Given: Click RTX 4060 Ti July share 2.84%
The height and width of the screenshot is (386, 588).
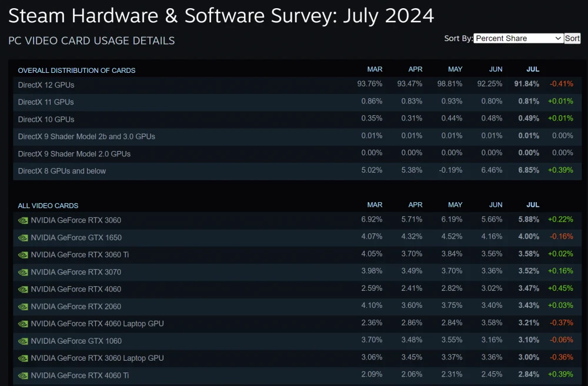Looking at the screenshot, I should coord(529,374).
